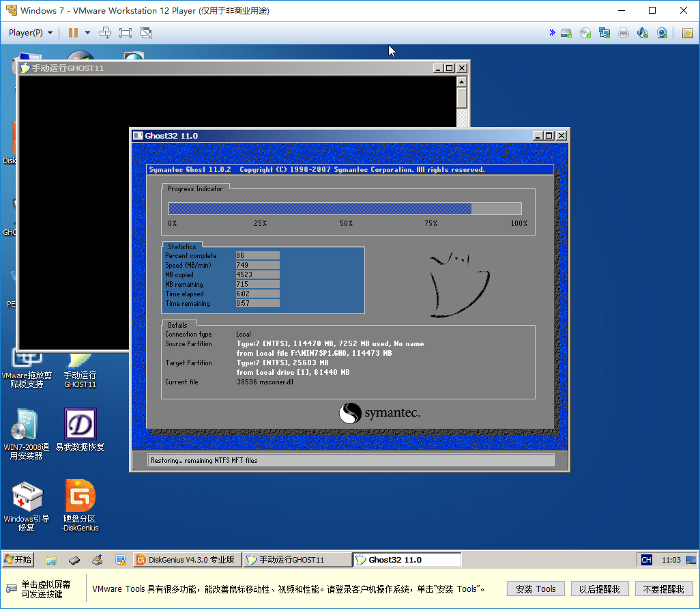This screenshot has width=700, height=609.
Task: Click the CH input language indicator
Action: (x=646, y=560)
